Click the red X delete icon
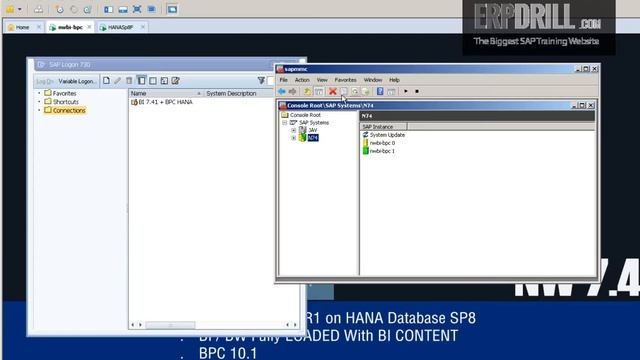The image size is (640, 360). click(333, 91)
